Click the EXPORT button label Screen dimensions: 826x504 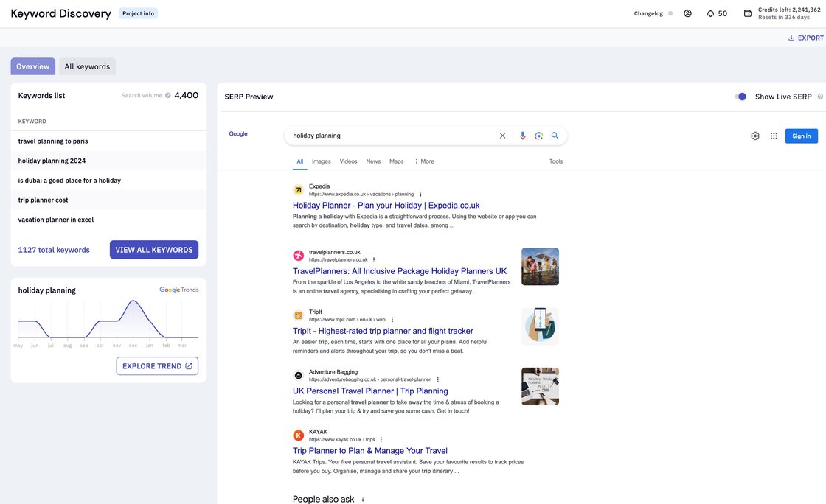811,38
